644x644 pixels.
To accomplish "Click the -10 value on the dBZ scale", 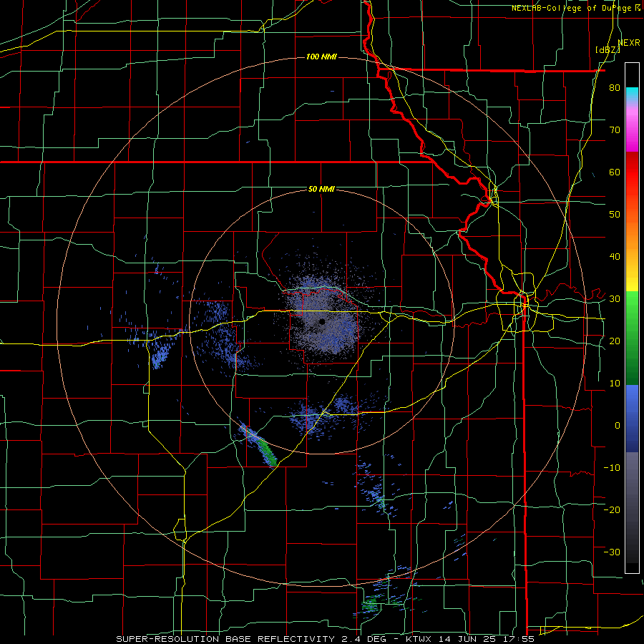I will (x=612, y=467).
